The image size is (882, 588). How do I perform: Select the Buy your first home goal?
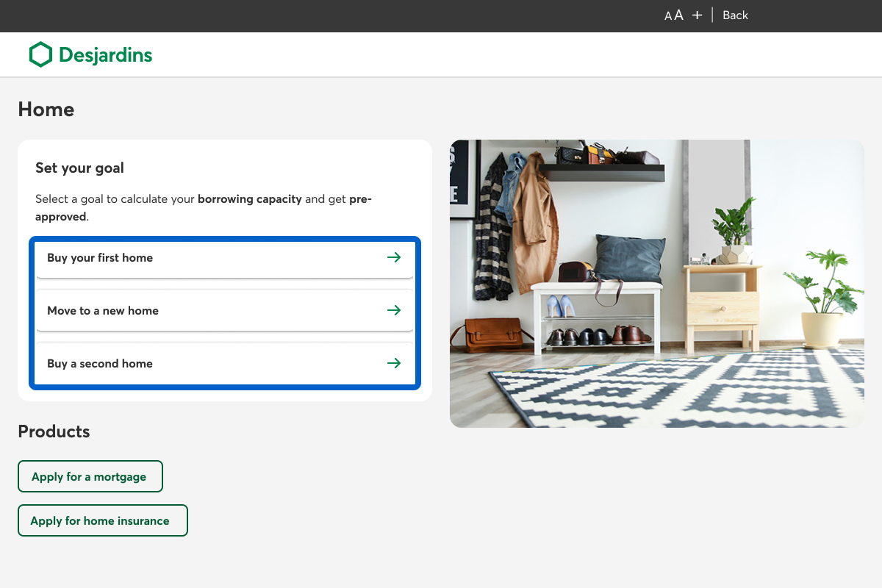(100, 258)
